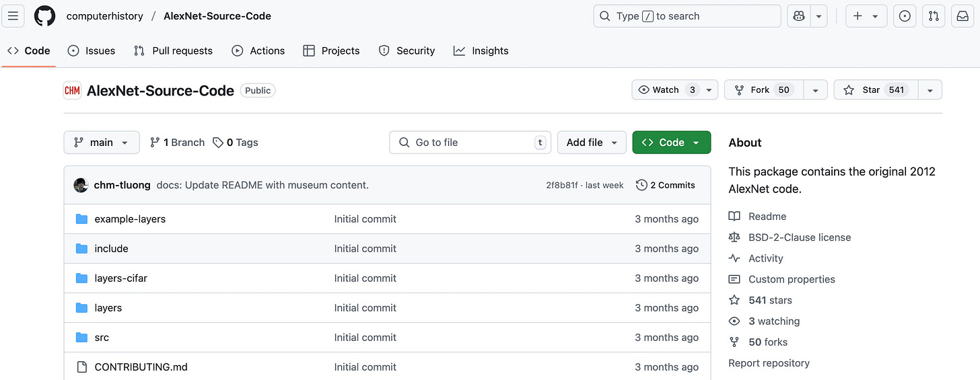Open pull requests icon in top header
This screenshot has height=380, width=980.
point(934,16)
